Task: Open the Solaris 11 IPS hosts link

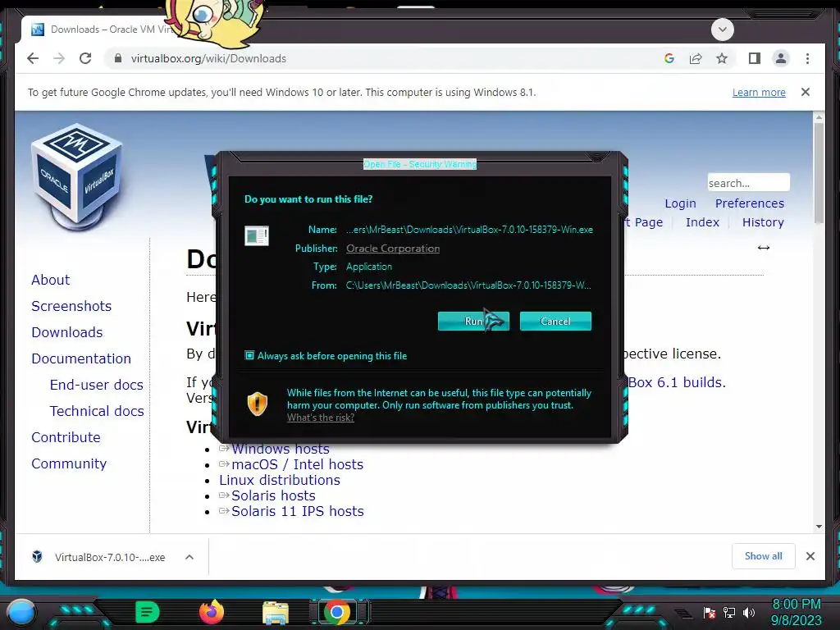Action: (297, 511)
